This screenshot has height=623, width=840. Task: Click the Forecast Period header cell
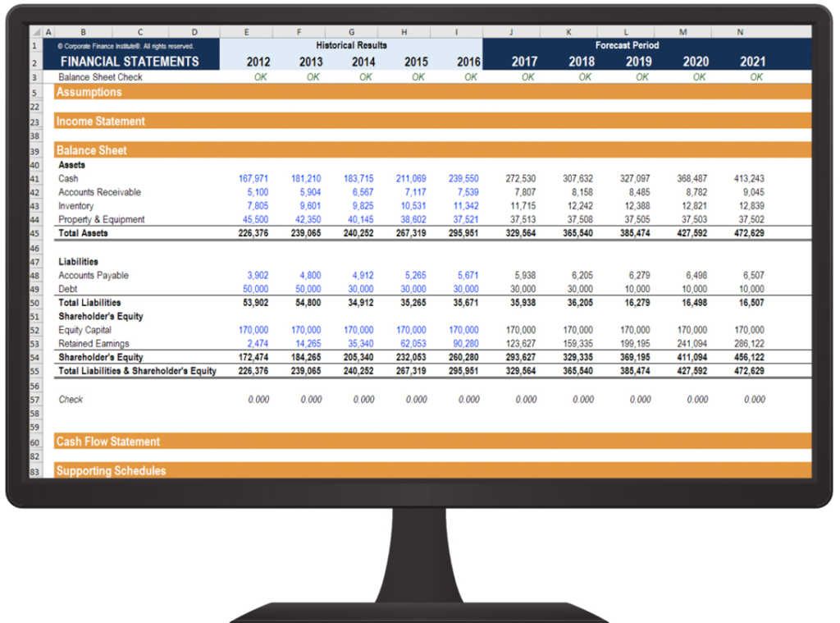coord(627,46)
